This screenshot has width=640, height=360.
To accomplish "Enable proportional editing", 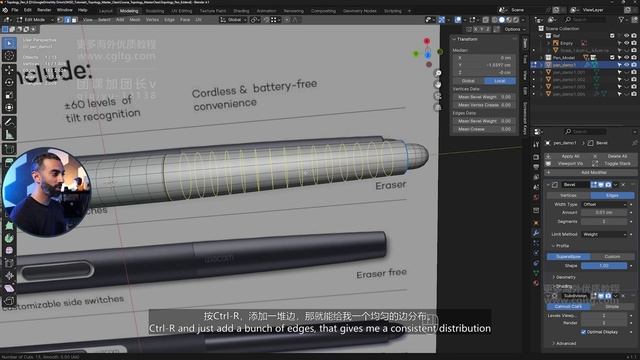I will click(x=287, y=20).
